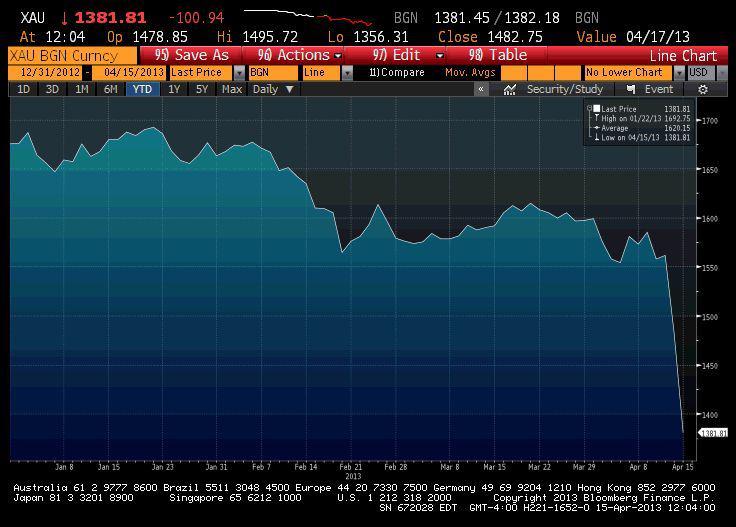Viewport: 736px width, 527px height.
Task: Open chart settings gear icon
Action: coord(703,89)
